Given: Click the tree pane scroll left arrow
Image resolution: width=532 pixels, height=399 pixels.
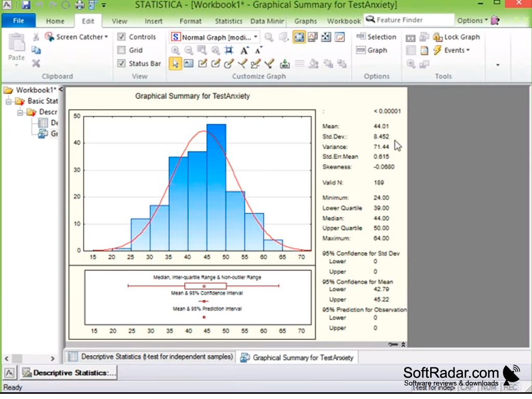Looking at the screenshot, I should tap(7, 358).
